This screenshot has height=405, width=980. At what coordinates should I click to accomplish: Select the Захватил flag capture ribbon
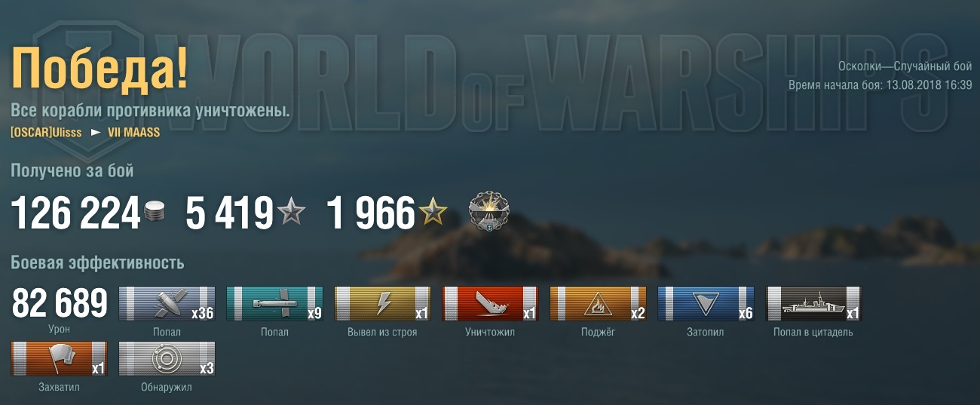pyautogui.click(x=60, y=359)
